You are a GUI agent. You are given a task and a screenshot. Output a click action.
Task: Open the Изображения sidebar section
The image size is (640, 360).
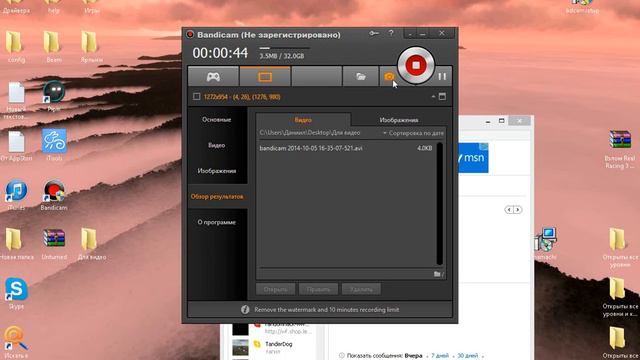(x=217, y=171)
